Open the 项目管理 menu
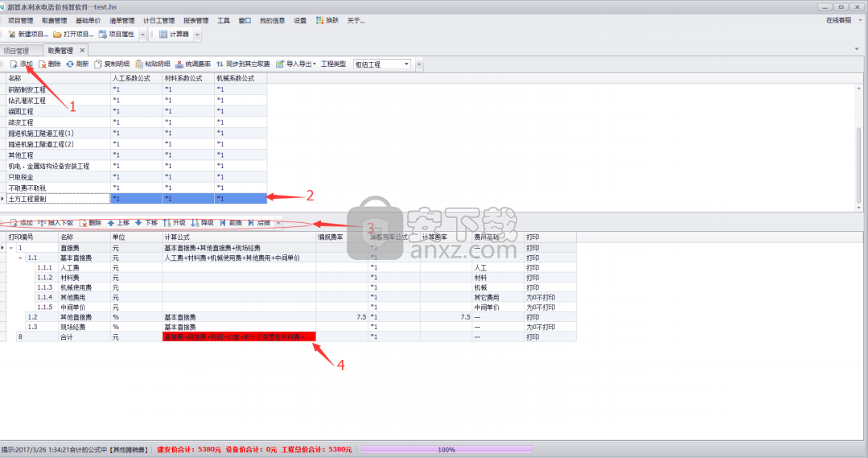868x458 pixels. (20, 20)
